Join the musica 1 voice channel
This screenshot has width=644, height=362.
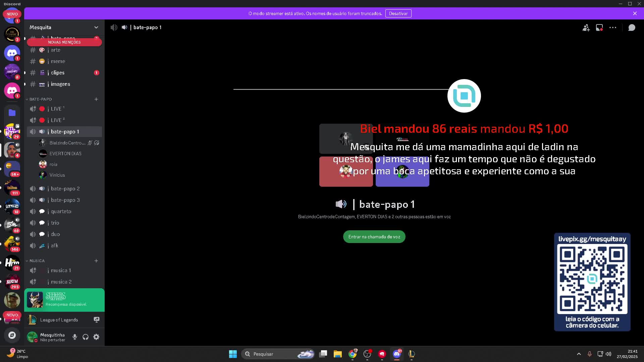pos(64,270)
